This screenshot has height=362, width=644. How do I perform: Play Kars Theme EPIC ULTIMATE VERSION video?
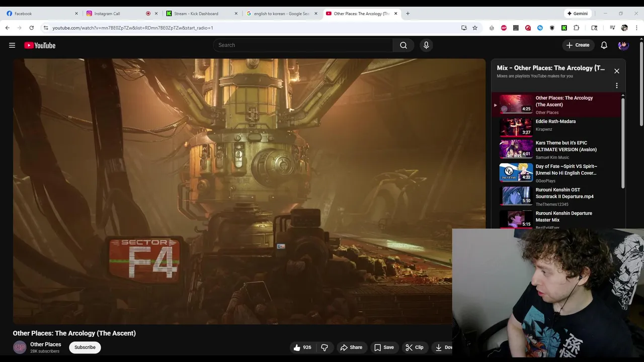(555, 149)
